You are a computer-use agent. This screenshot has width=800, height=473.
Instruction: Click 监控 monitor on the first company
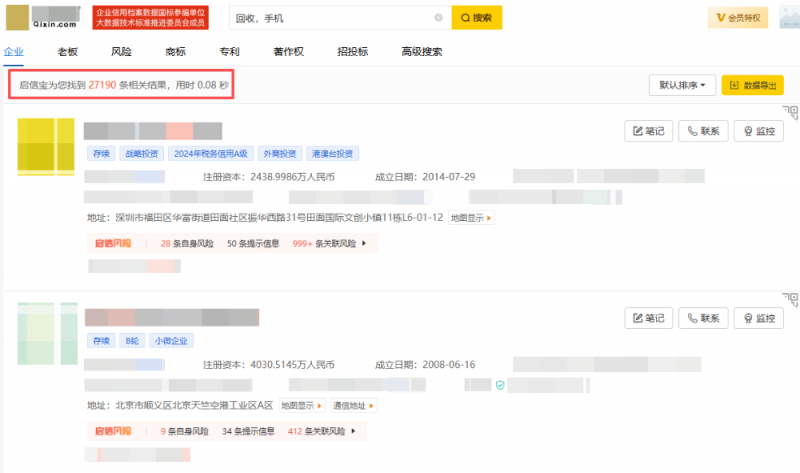click(x=758, y=131)
